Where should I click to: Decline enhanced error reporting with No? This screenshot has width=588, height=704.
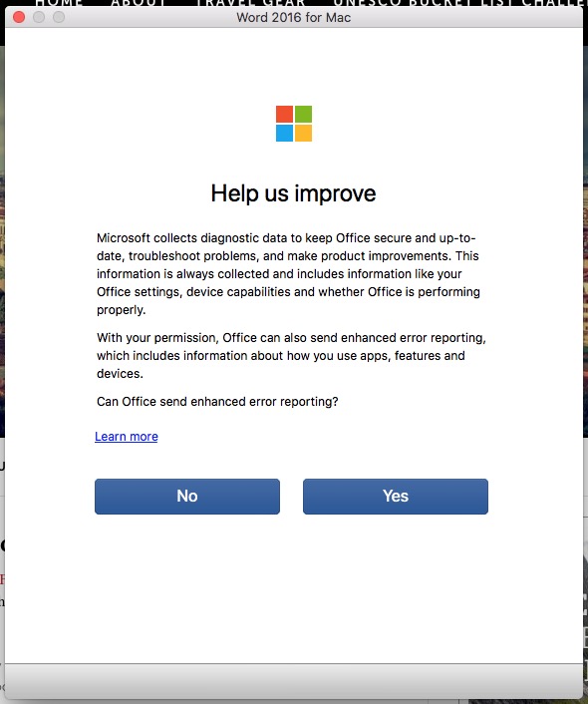tap(187, 497)
